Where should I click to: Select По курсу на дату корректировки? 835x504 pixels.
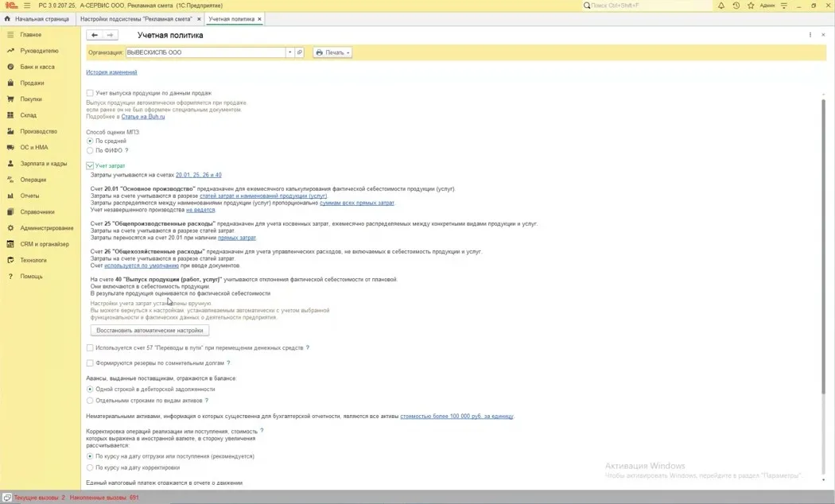[90, 467]
